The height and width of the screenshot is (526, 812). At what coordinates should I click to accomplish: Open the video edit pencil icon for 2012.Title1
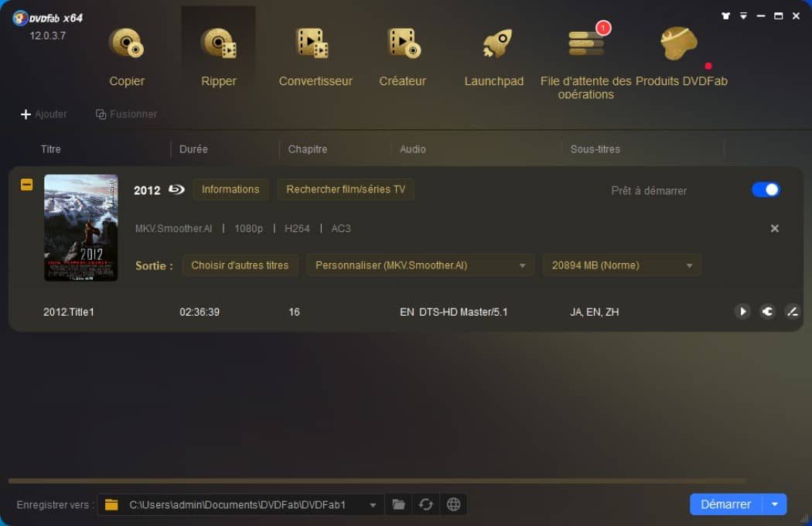[x=793, y=312]
